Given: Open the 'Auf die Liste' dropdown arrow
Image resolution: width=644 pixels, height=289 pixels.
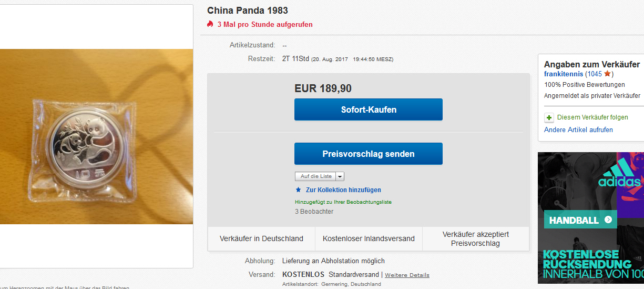Looking at the screenshot, I should [340, 176].
